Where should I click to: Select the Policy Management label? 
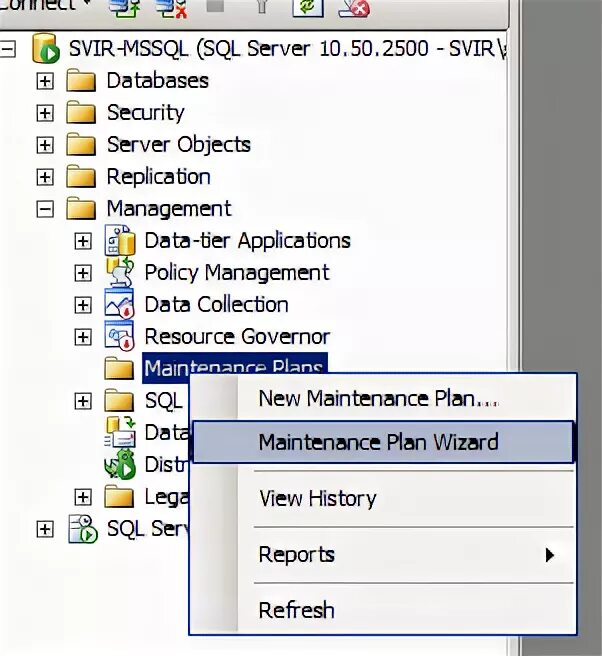(237, 273)
